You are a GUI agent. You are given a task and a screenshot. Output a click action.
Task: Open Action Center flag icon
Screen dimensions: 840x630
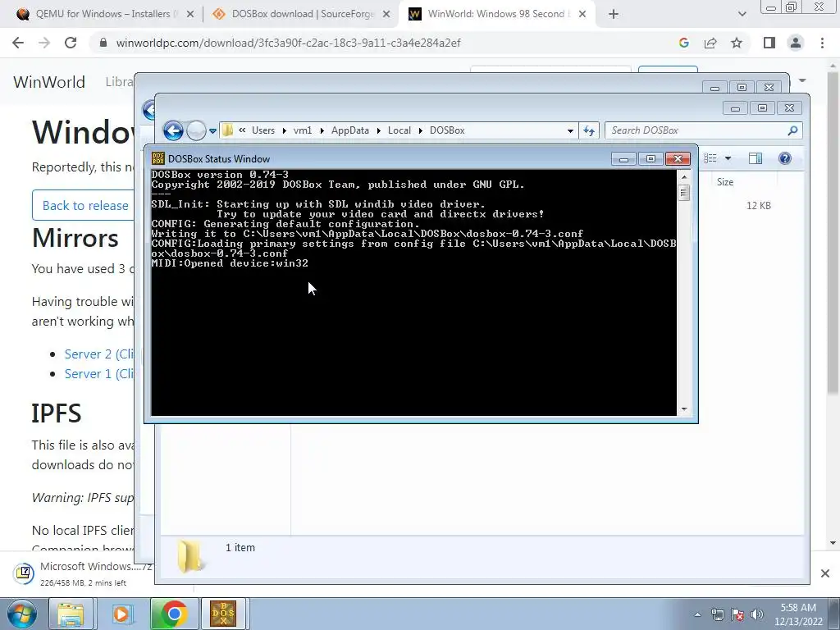(737, 614)
